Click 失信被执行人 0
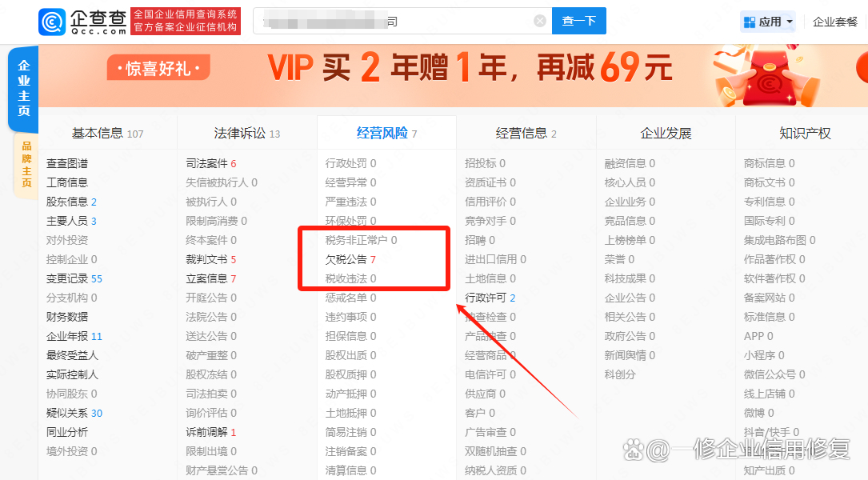Image resolution: width=868 pixels, height=480 pixels. click(x=222, y=182)
